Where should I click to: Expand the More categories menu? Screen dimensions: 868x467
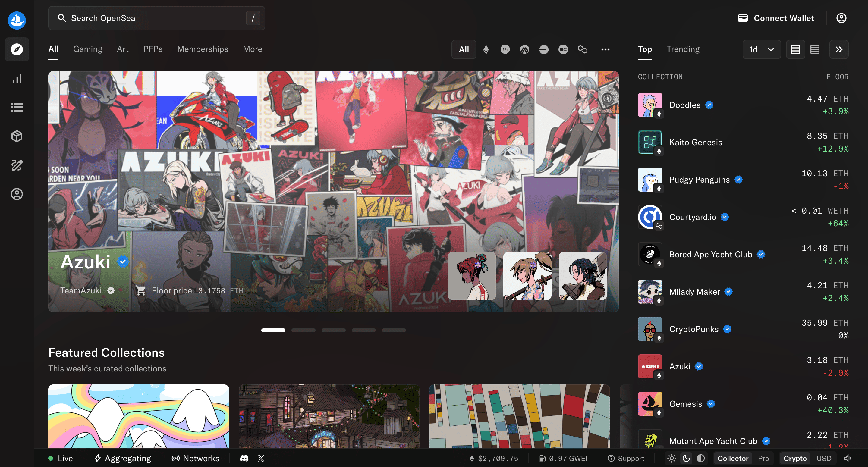[x=252, y=49]
